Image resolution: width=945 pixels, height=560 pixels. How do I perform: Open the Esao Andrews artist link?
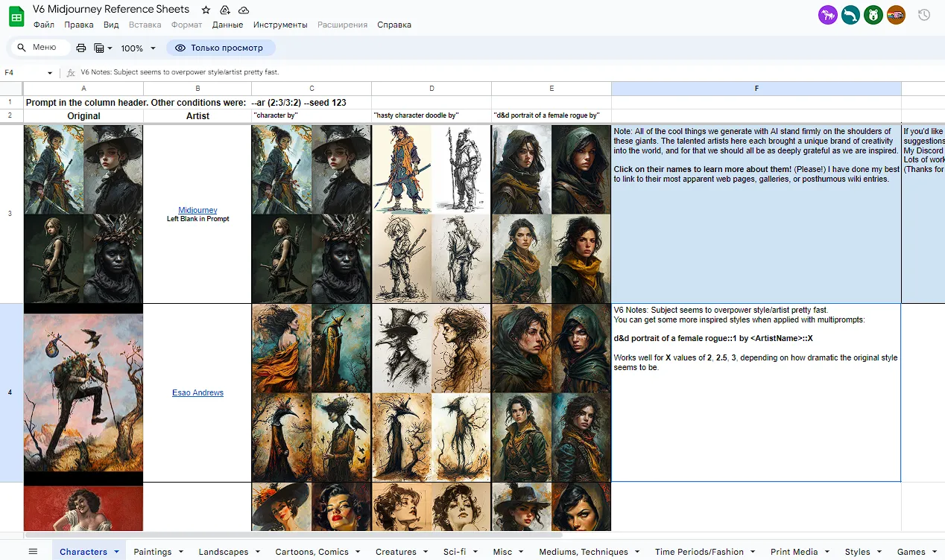[x=197, y=392]
